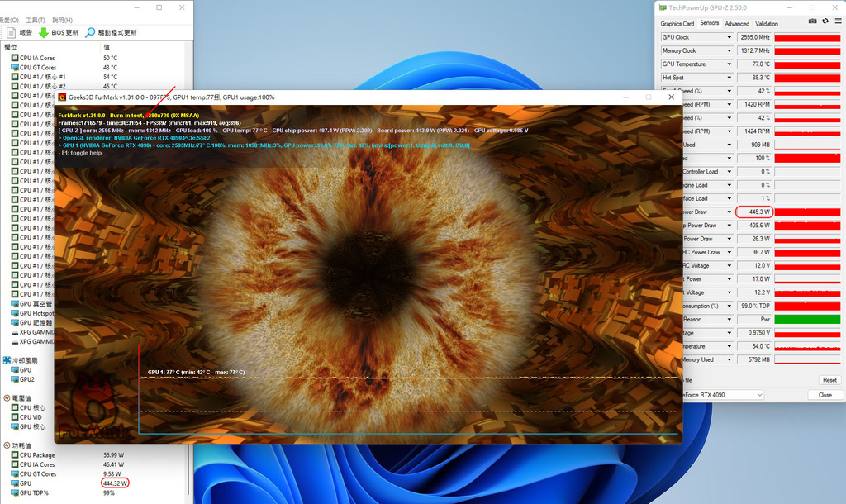Click the 驅動程式更新 magnifier icon
The height and width of the screenshot is (504, 846).
[x=90, y=32]
